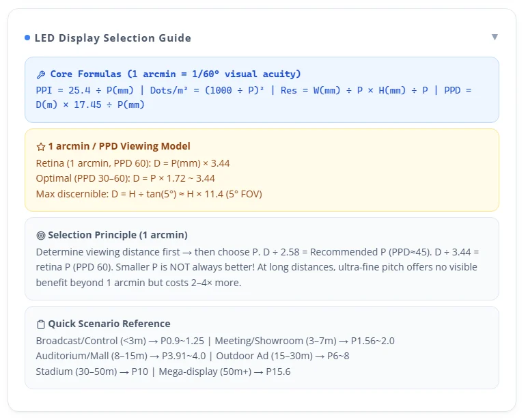Click 'Mega-display (50m+) → P15.6' entry
Screen dimensions: 528x420
(225, 372)
